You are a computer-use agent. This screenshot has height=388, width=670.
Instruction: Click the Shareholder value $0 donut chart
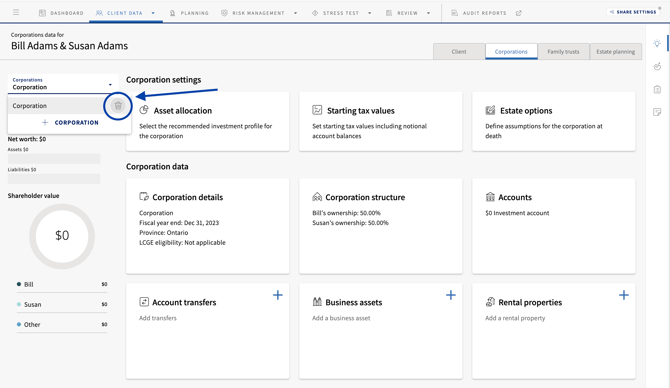[x=62, y=236]
